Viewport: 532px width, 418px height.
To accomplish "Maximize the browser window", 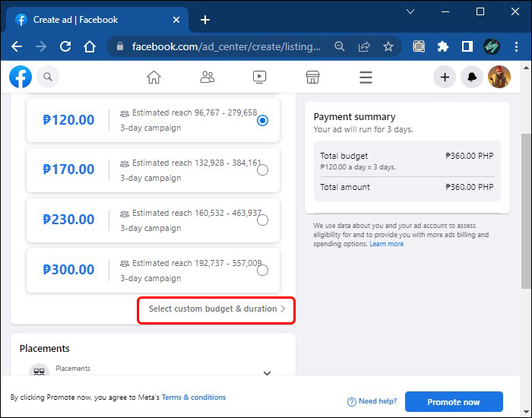I will [x=480, y=11].
